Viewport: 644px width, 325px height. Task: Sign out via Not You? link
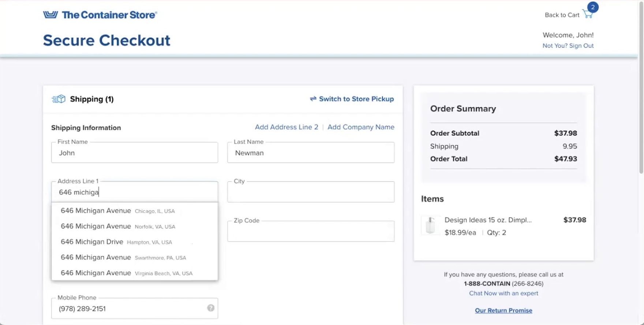(x=568, y=46)
